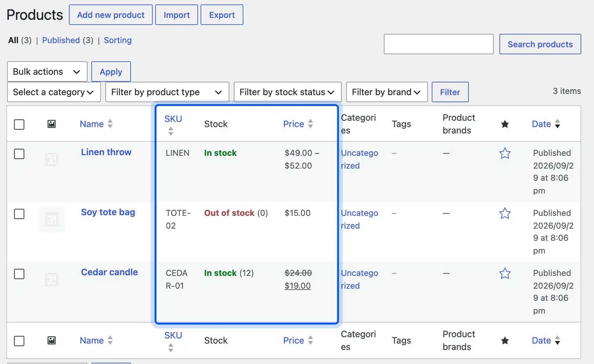This screenshot has width=594, height=364.
Task: Switch to Sorting view
Action: click(118, 40)
